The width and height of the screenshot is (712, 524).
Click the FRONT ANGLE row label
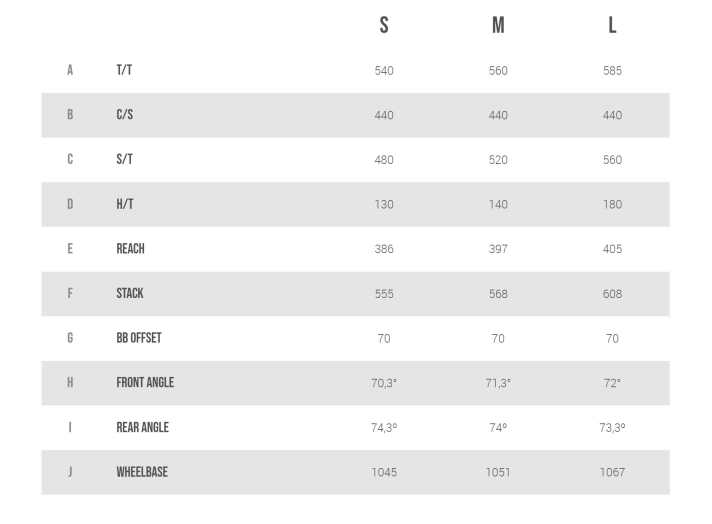click(x=145, y=383)
